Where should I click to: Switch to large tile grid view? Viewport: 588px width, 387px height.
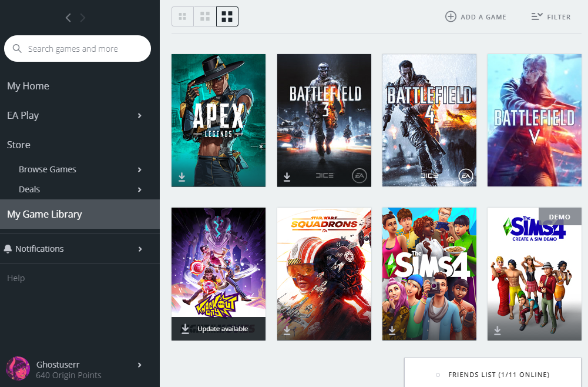tap(227, 16)
